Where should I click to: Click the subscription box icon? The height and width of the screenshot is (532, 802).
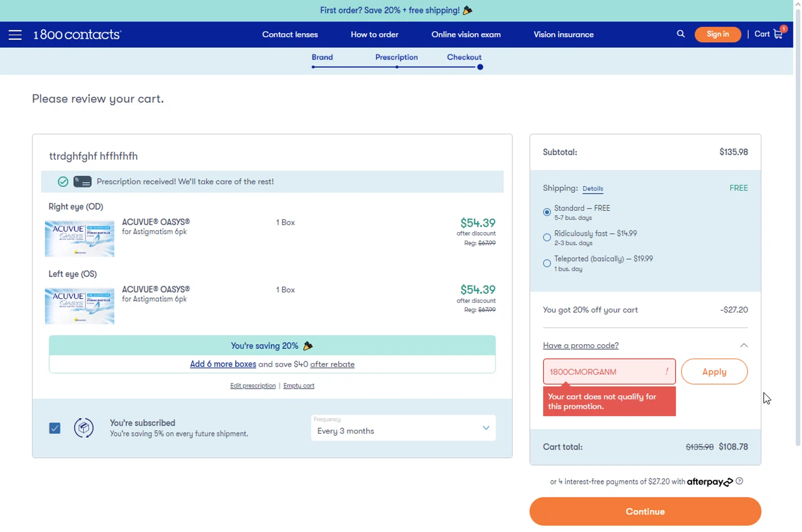point(84,428)
